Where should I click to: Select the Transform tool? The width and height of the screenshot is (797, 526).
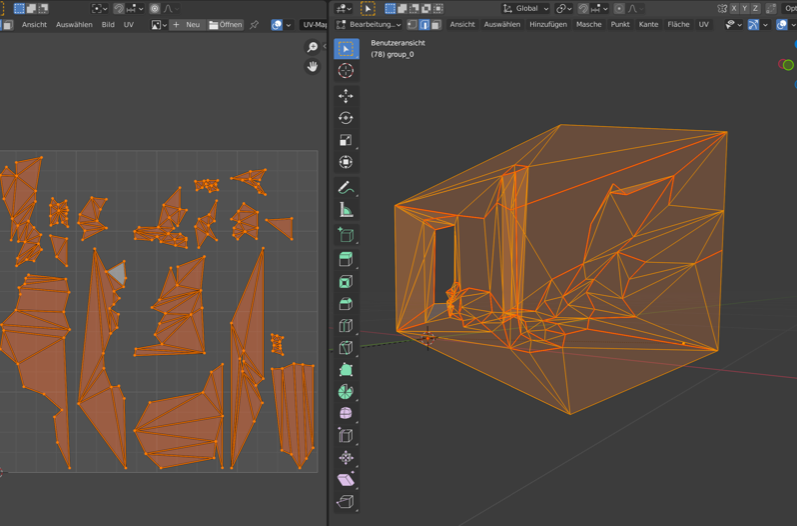pos(346,162)
